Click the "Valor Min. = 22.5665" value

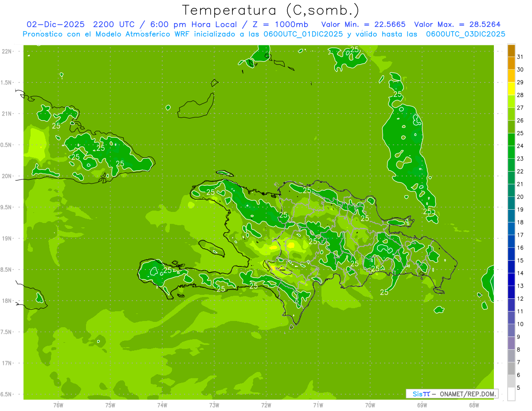363,24
